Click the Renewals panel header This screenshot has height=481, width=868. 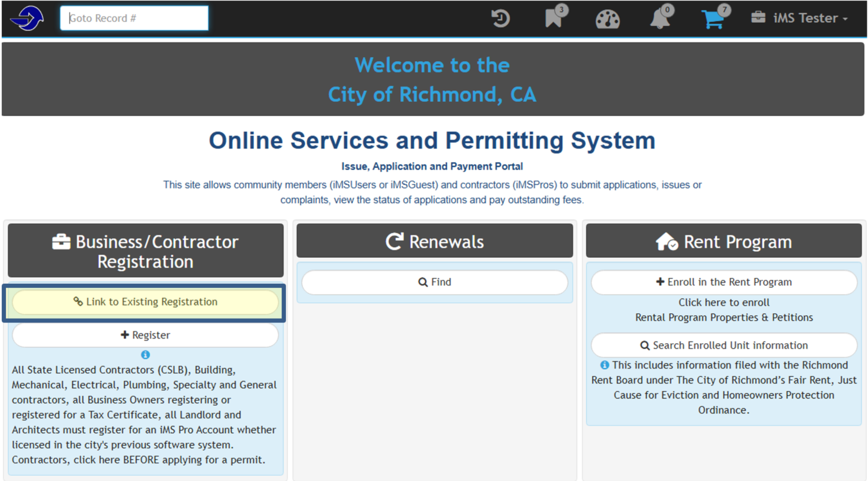pos(434,241)
